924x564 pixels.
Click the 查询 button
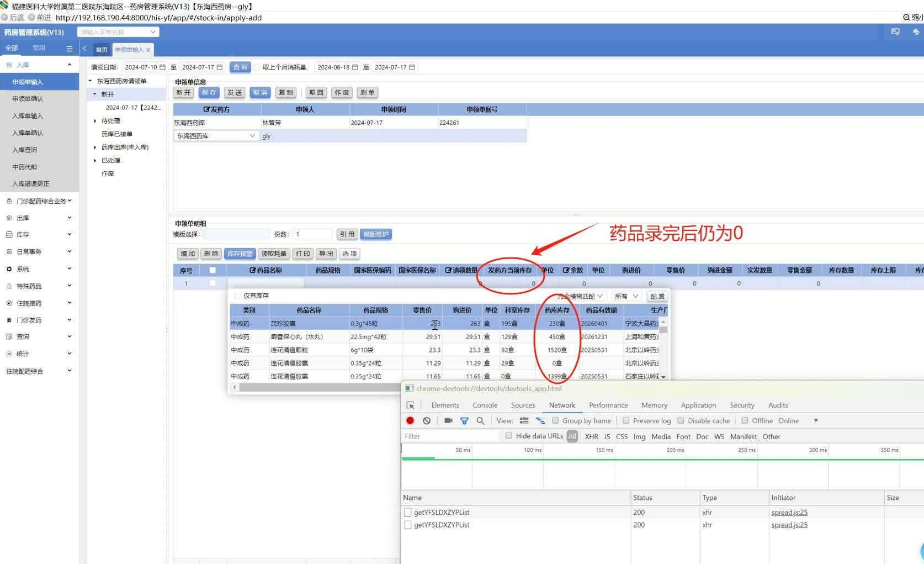[x=240, y=67]
